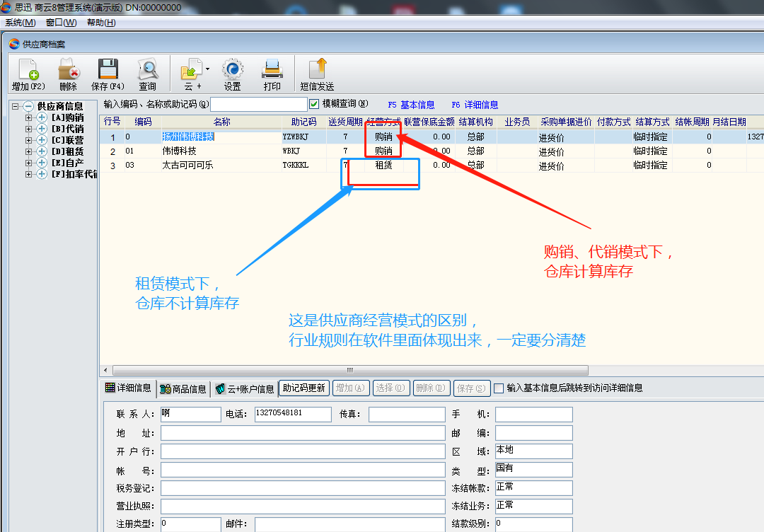Click the 输入编码、名称或助记码 search field
The height and width of the screenshot is (532, 764).
click(x=258, y=105)
